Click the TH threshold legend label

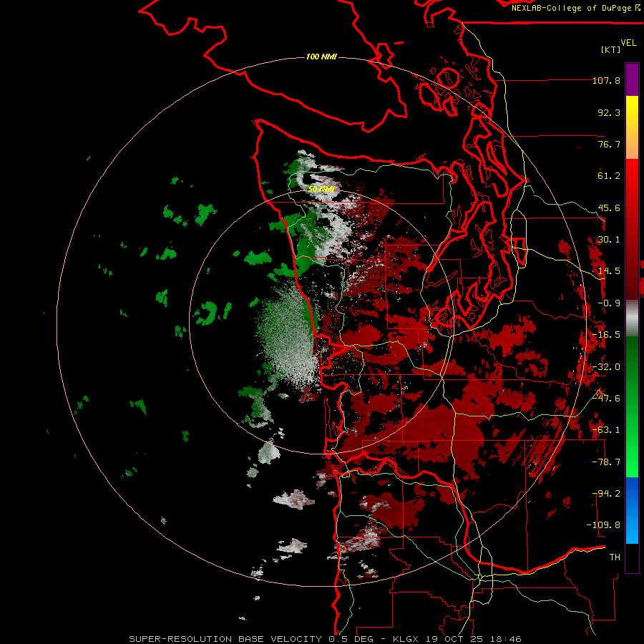point(615,557)
